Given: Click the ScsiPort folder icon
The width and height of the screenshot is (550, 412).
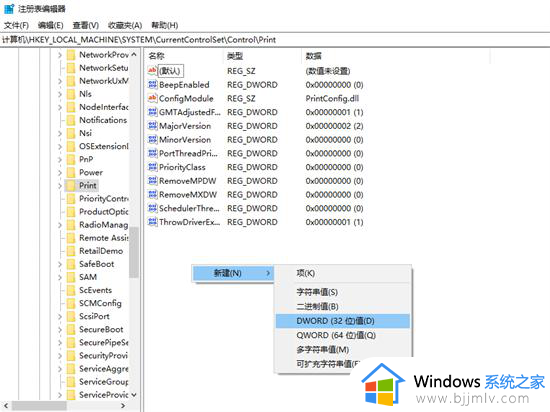Looking at the screenshot, I should (x=71, y=316).
